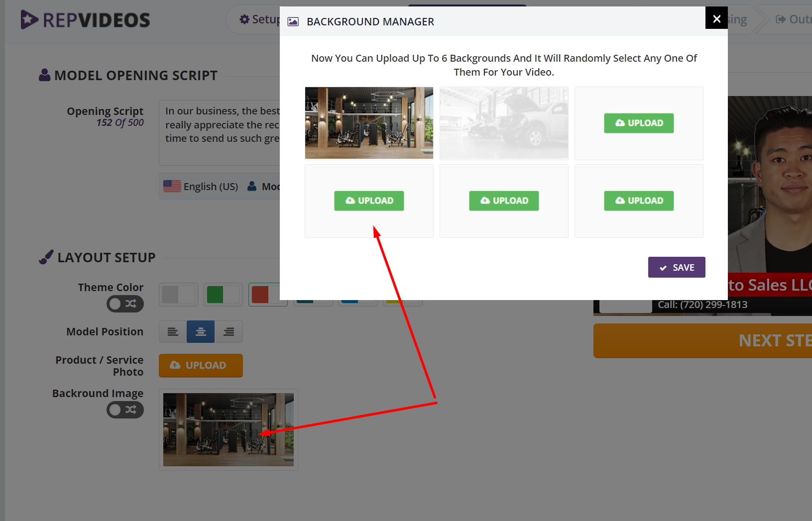Click Upload in the third background slot
Screen dimensions: 812x521
click(x=639, y=123)
